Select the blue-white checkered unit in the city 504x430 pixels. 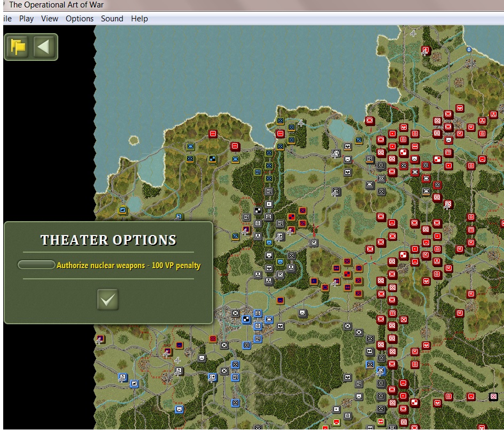pos(246,319)
